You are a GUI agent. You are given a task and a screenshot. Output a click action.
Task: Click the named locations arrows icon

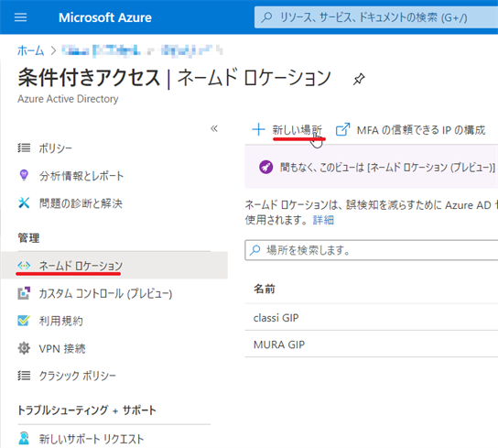[24, 265]
